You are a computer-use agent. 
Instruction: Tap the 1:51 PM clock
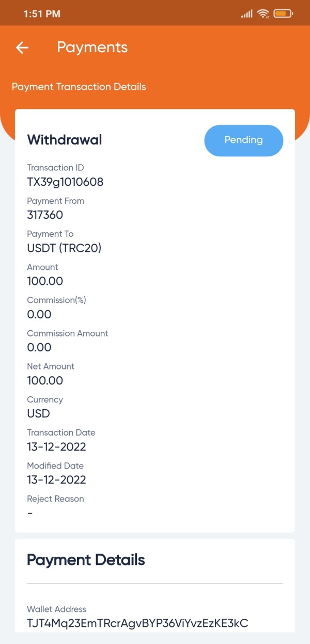click(42, 14)
